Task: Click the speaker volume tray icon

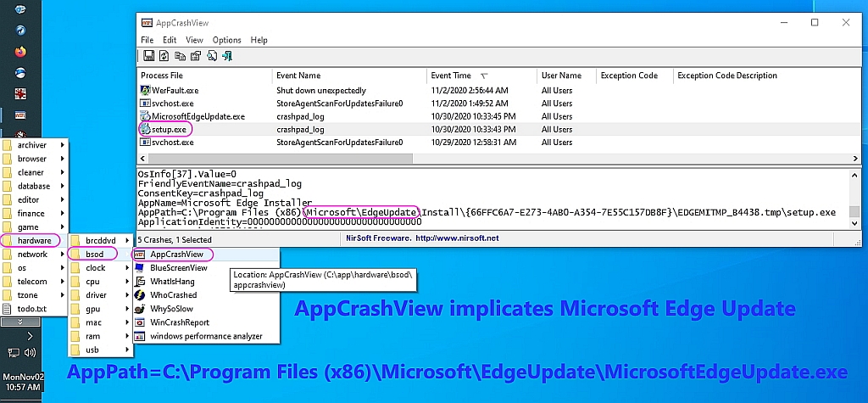Action: [30, 352]
